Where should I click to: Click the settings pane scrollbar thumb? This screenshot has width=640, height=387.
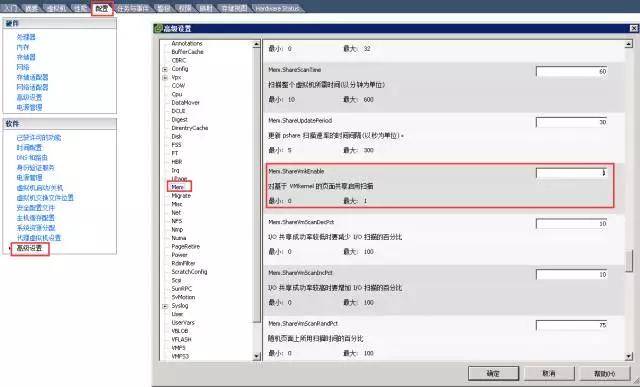point(629,260)
